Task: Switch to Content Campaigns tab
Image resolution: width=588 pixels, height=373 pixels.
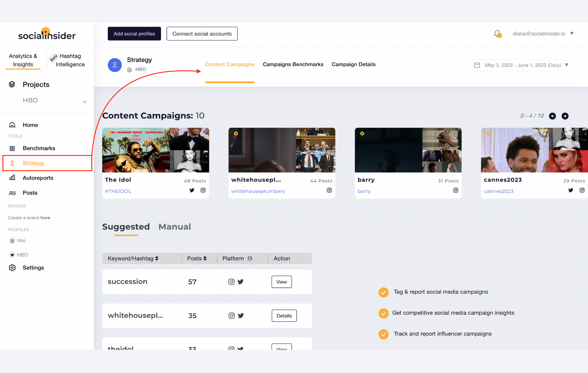Action: point(230,64)
